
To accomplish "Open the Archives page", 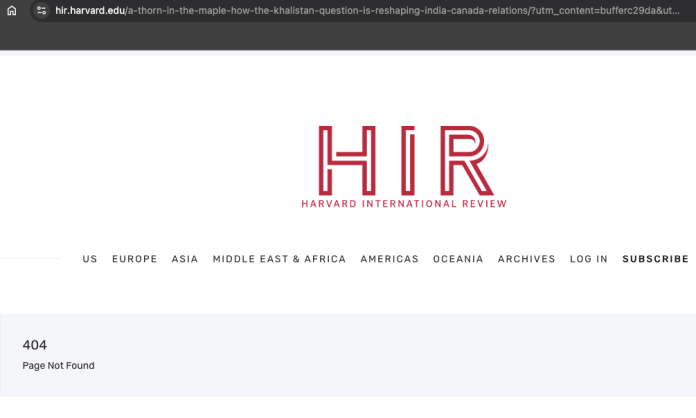I will pyautogui.click(x=526, y=259).
